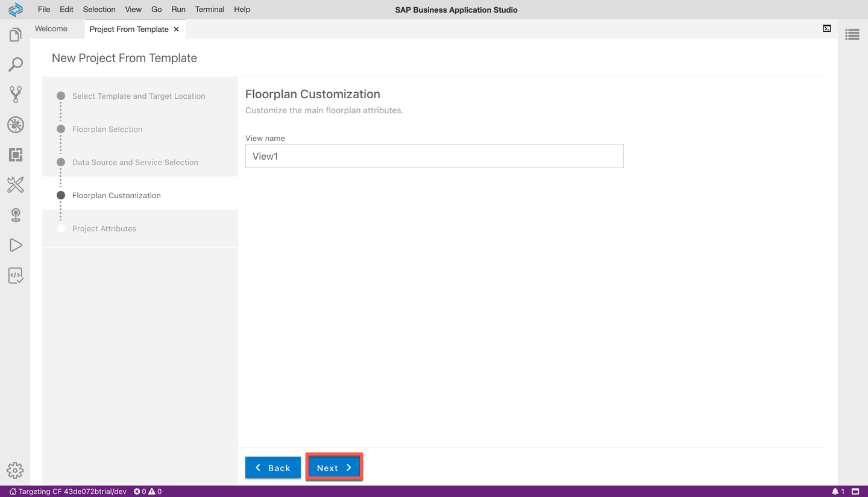Viewport: 868px width, 497px height.
Task: Open the Edit menu
Action: pos(66,10)
